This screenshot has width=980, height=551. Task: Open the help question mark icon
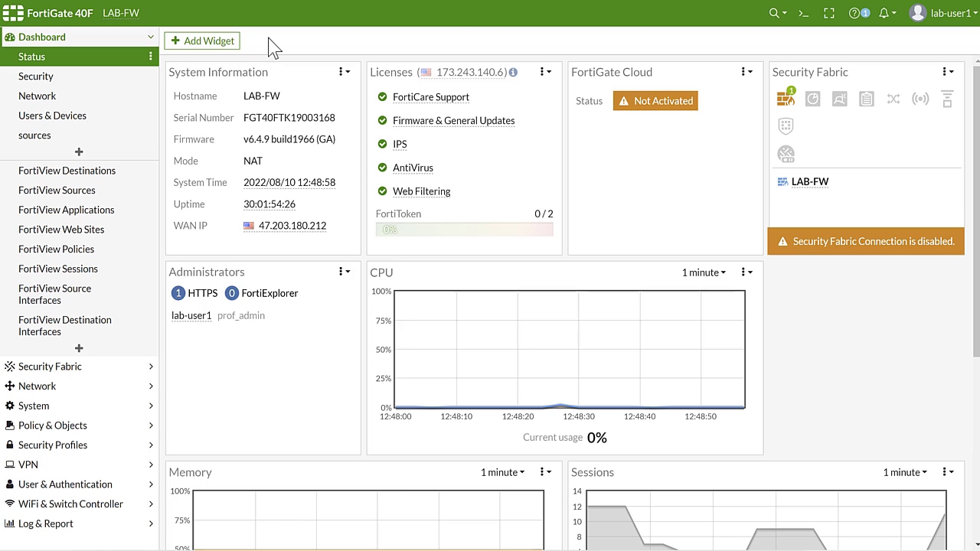854,13
